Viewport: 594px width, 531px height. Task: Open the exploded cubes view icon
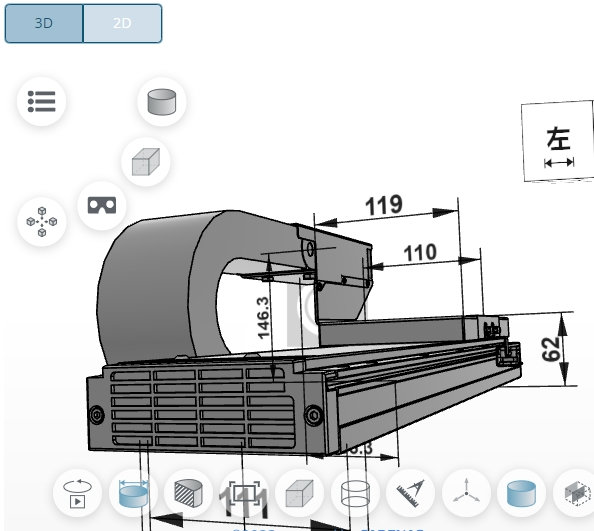click(42, 222)
